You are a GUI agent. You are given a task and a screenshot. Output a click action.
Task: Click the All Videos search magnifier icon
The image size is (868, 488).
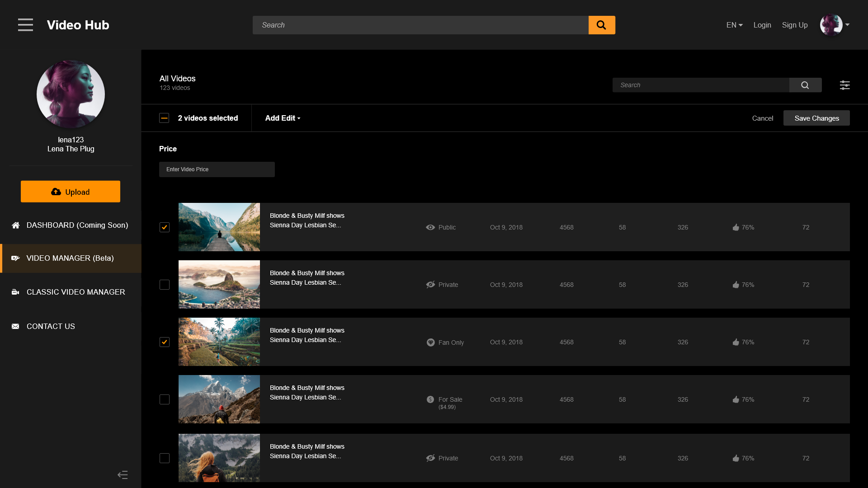[x=805, y=85]
